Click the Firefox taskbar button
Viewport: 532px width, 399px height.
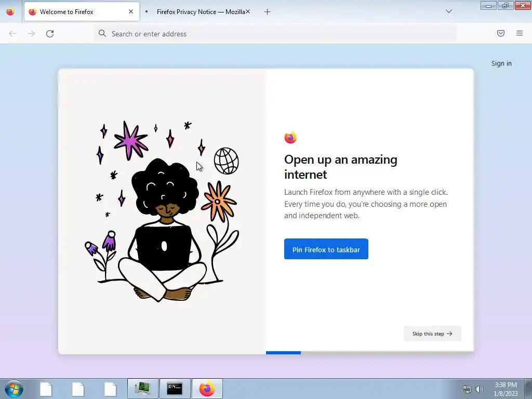pyautogui.click(x=207, y=389)
